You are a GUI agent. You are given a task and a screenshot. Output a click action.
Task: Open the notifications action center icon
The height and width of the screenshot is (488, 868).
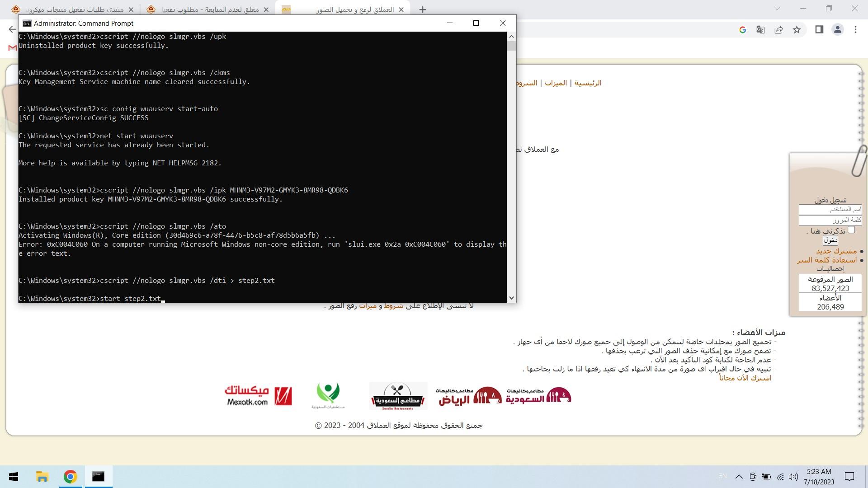coord(849,477)
